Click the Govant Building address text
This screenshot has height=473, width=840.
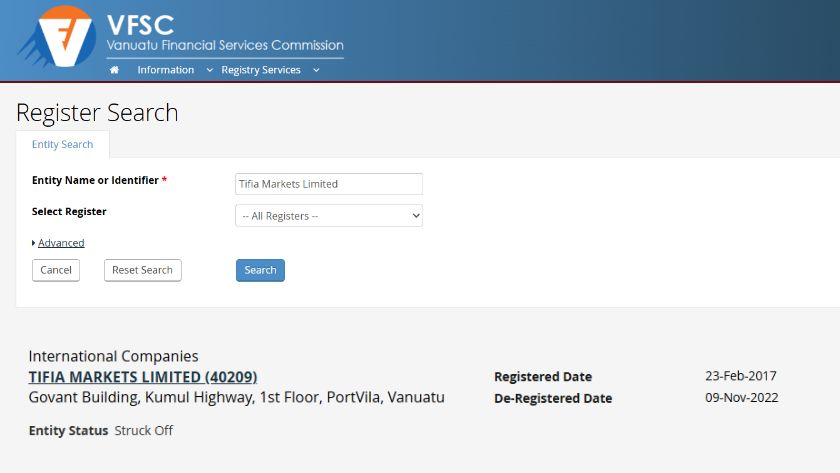pos(236,397)
